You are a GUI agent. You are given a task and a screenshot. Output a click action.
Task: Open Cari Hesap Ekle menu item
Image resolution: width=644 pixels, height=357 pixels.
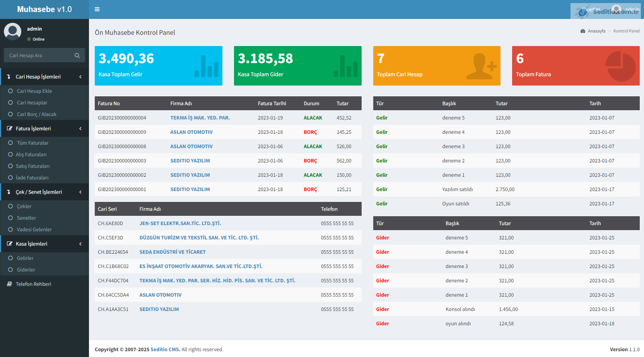[34, 91]
